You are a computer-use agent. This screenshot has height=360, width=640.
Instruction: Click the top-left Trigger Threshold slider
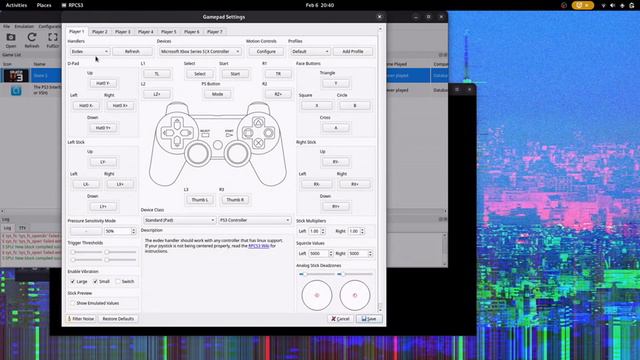coord(86,252)
